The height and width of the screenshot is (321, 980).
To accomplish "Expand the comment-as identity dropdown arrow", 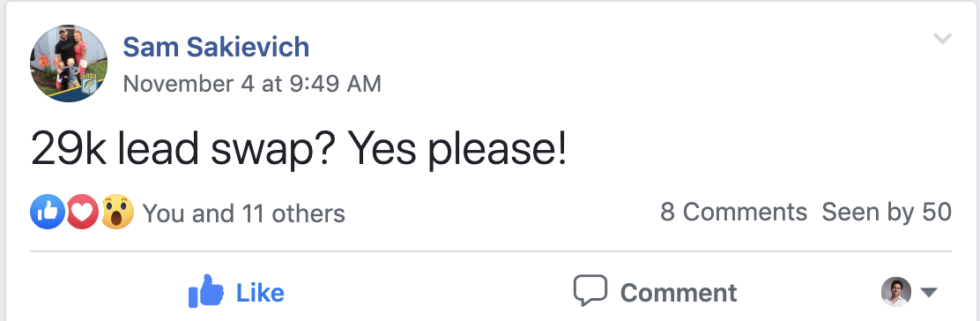I will [x=929, y=292].
